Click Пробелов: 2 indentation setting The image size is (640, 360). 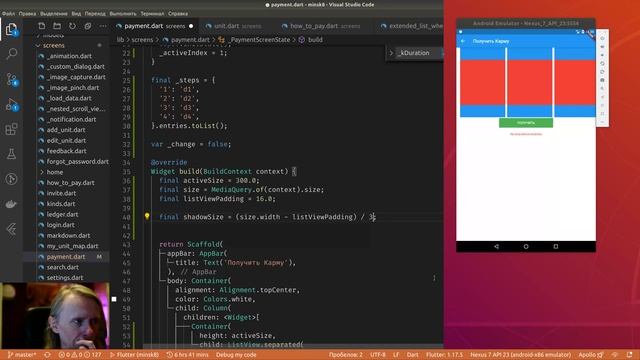(345, 355)
